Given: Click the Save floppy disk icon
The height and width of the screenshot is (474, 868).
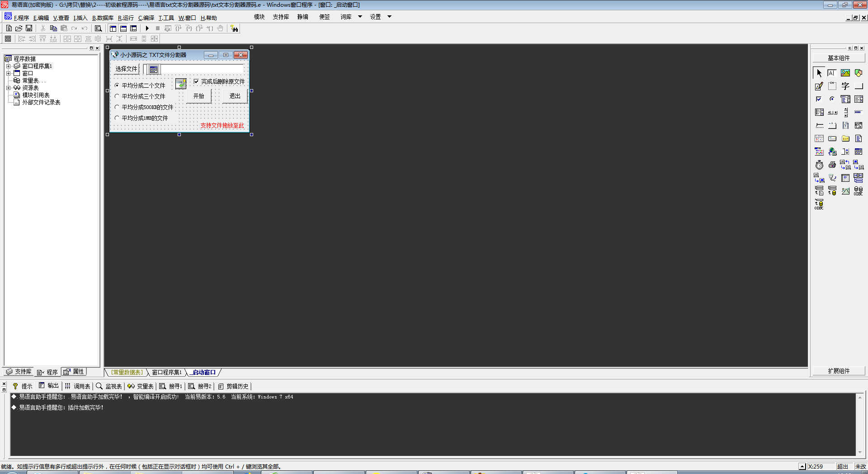Looking at the screenshot, I should tap(29, 28).
